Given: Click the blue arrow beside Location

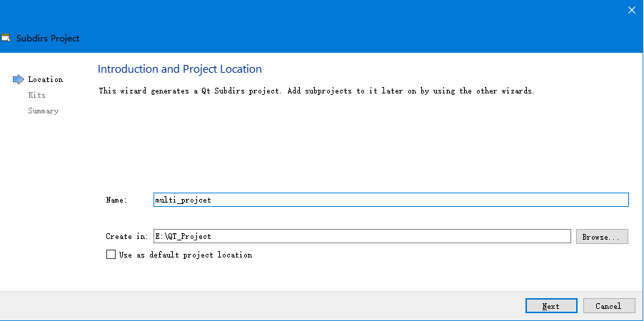Looking at the screenshot, I should [x=19, y=79].
